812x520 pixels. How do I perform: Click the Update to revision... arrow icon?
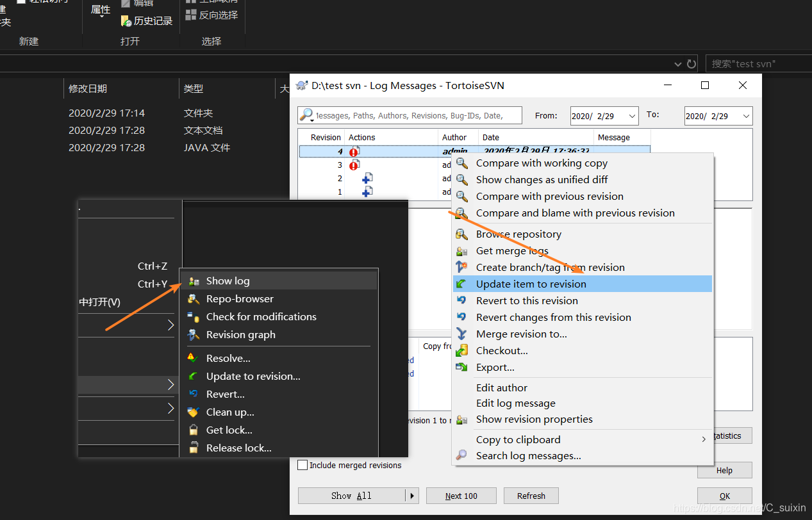click(193, 377)
